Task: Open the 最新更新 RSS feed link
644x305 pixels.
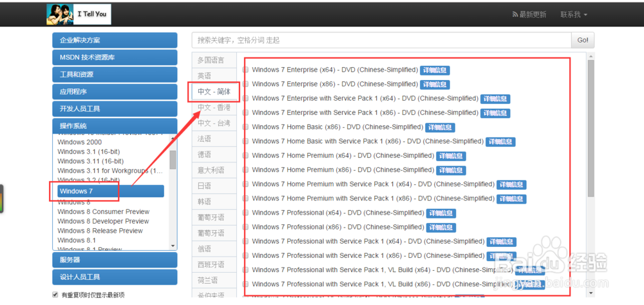Action: tap(529, 14)
